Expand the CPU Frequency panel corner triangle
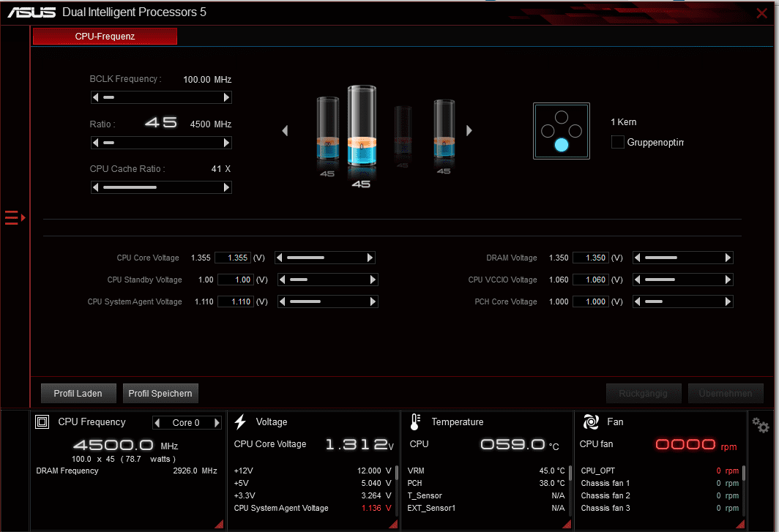Image resolution: width=779 pixels, height=532 pixels. [x=219, y=524]
